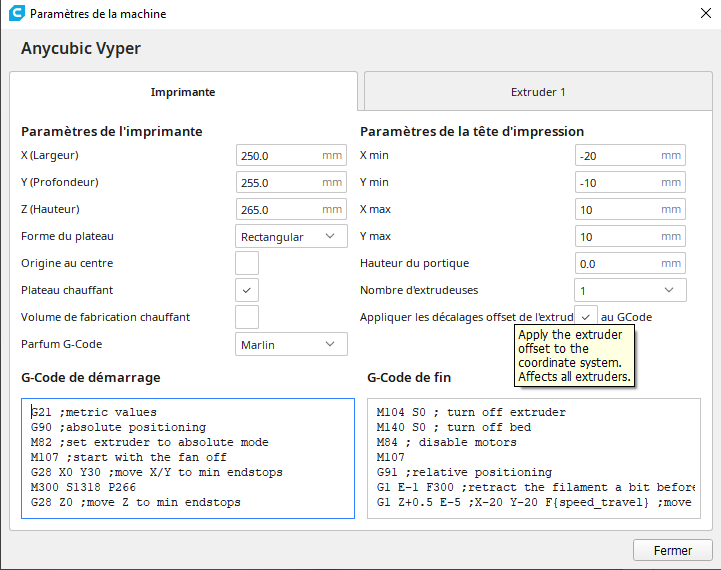The height and width of the screenshot is (570, 721).
Task: Close the Paramètres de la machine window
Action: tap(706, 13)
